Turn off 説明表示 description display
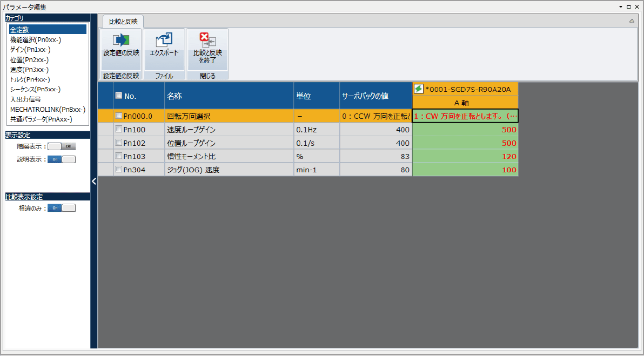This screenshot has height=356, width=644. click(x=61, y=159)
